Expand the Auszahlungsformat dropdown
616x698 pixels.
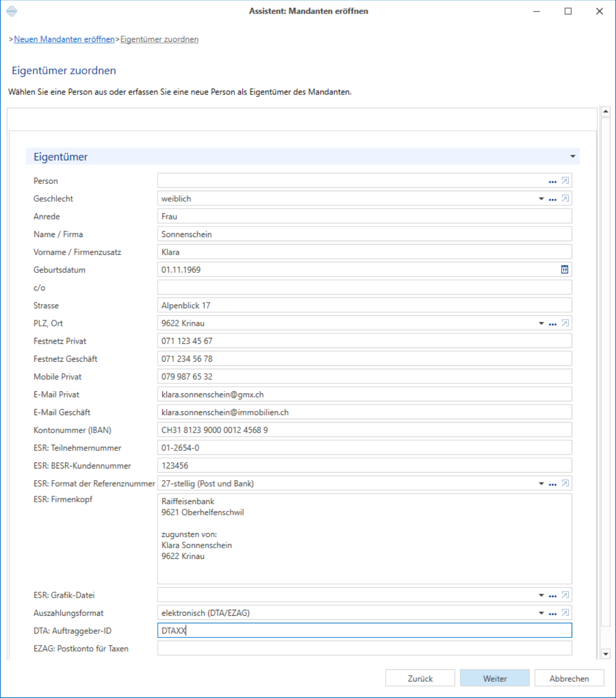(x=541, y=613)
